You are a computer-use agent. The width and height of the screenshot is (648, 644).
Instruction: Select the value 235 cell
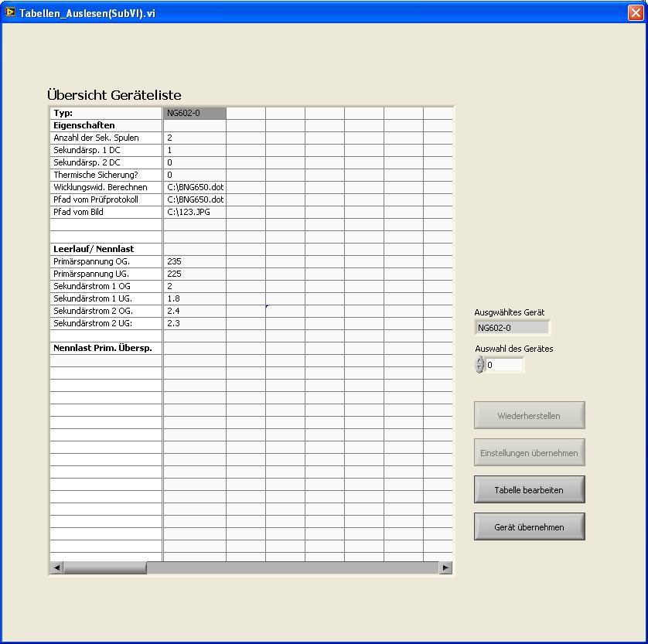(x=195, y=261)
